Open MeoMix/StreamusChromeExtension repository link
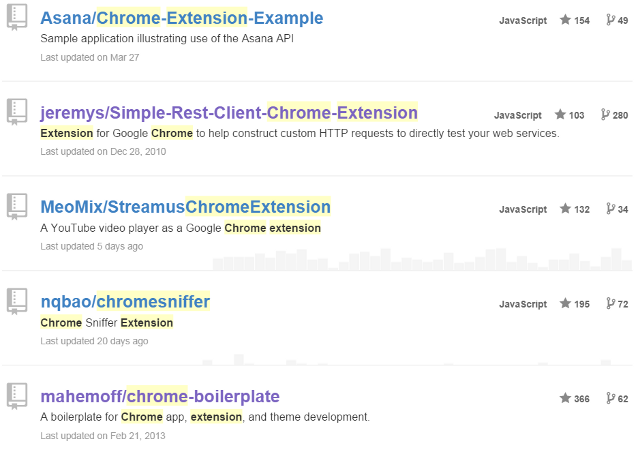The width and height of the screenshot is (640, 450). pyautogui.click(x=185, y=207)
